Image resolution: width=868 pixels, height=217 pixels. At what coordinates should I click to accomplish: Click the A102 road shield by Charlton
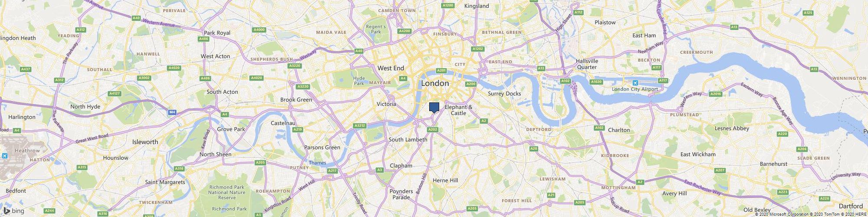(599, 128)
